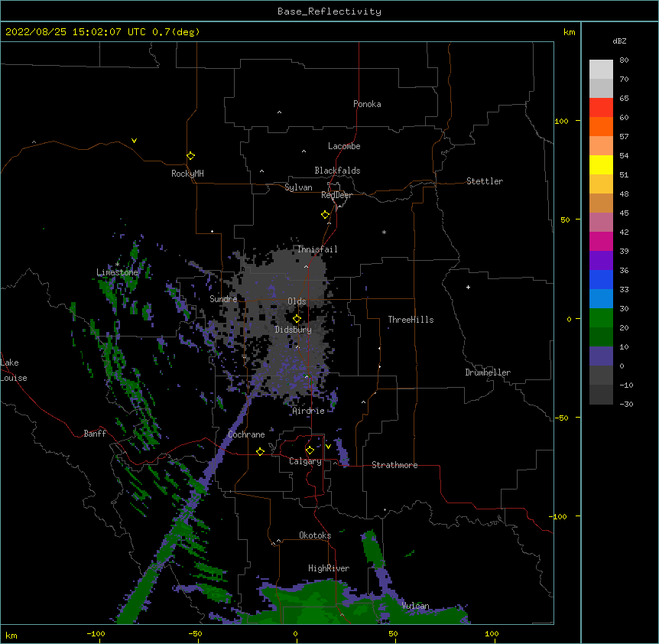Image resolution: width=659 pixels, height=644 pixels.
Task: Select the Drumheller label
Action: point(488,372)
